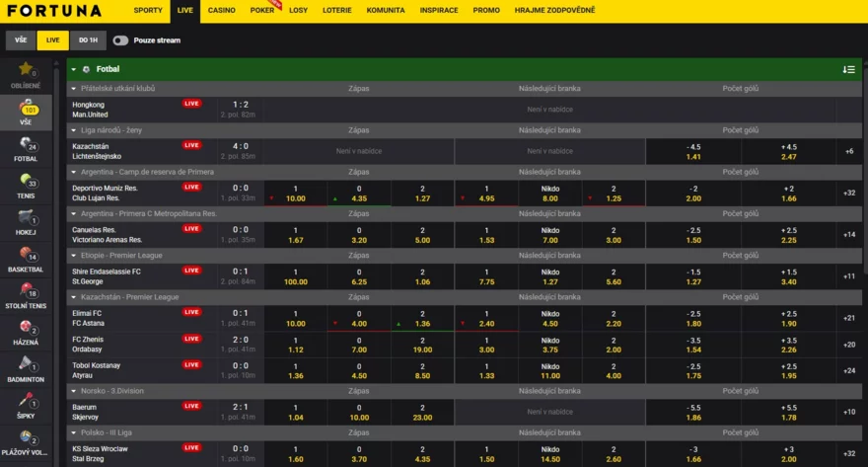Collapse the Fotbal section
Screen dimensions: 868x467
[74, 69]
